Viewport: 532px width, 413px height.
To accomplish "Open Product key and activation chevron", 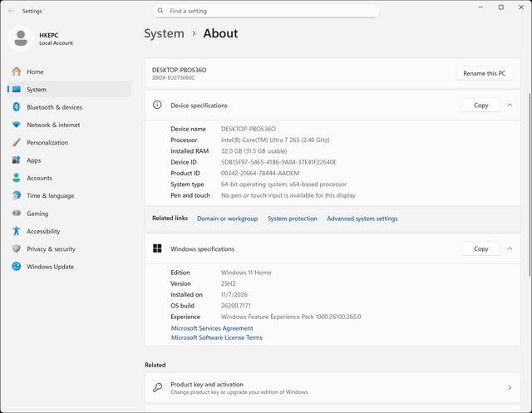I will (x=510, y=387).
